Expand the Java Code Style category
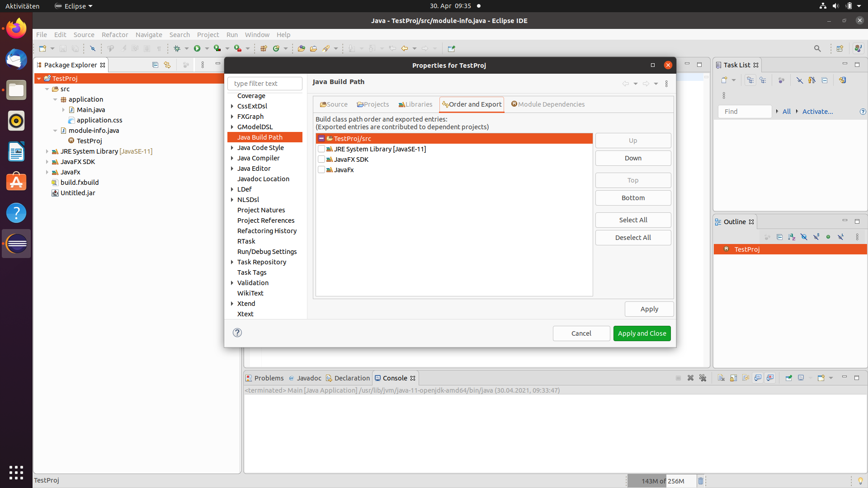This screenshot has width=868, height=488. [x=232, y=148]
